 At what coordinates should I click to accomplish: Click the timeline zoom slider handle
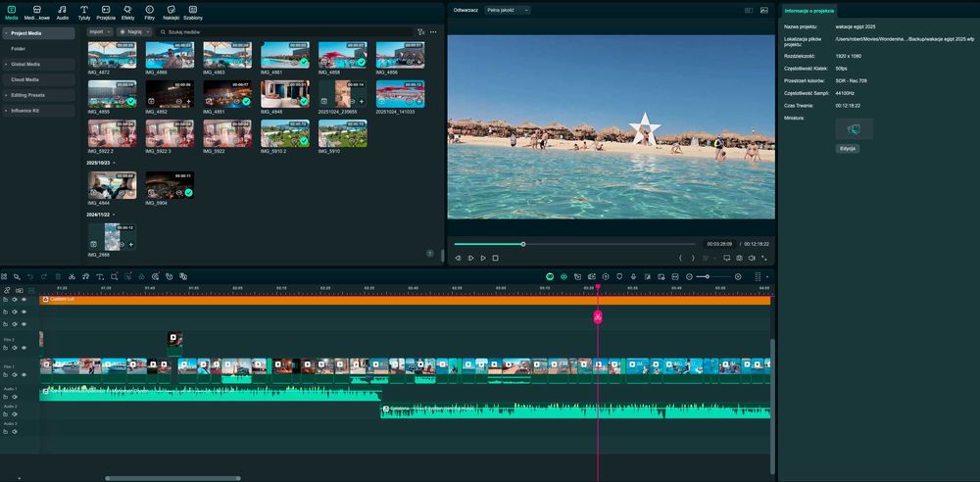(x=707, y=276)
